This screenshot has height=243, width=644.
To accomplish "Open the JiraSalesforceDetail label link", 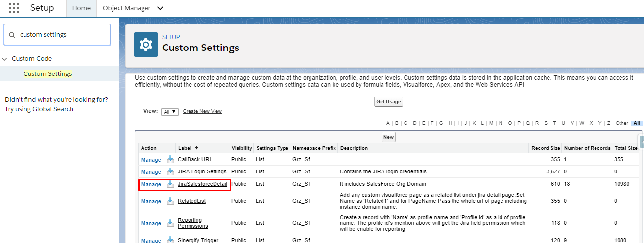I will coord(202,184).
